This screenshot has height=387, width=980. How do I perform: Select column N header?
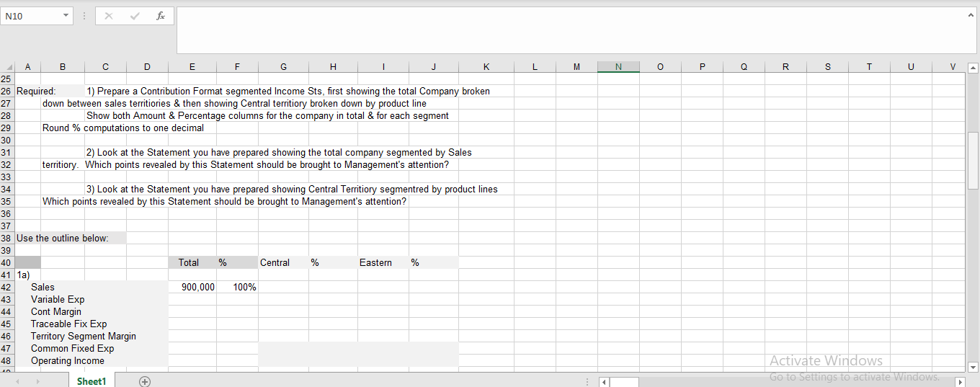pyautogui.click(x=618, y=67)
